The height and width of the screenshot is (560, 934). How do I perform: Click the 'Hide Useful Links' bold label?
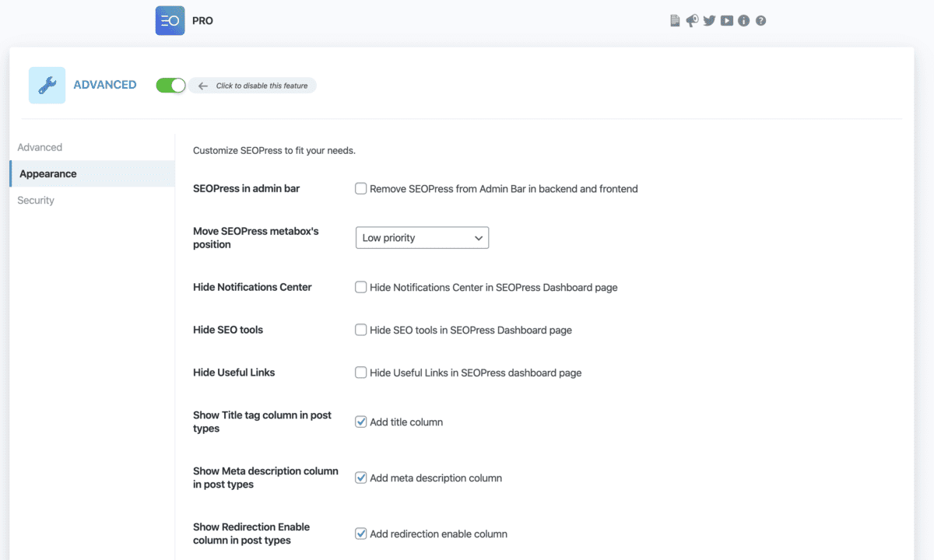(234, 373)
